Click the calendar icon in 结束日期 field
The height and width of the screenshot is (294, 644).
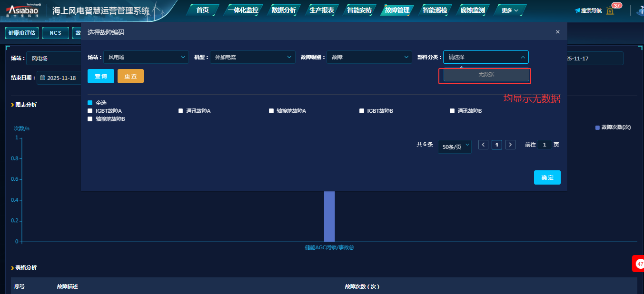(x=42, y=78)
